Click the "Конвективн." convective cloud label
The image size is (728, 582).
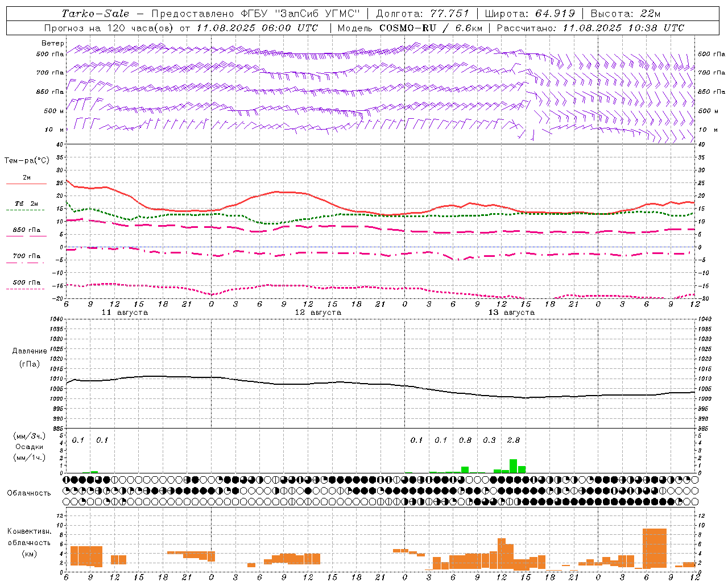click(x=29, y=531)
